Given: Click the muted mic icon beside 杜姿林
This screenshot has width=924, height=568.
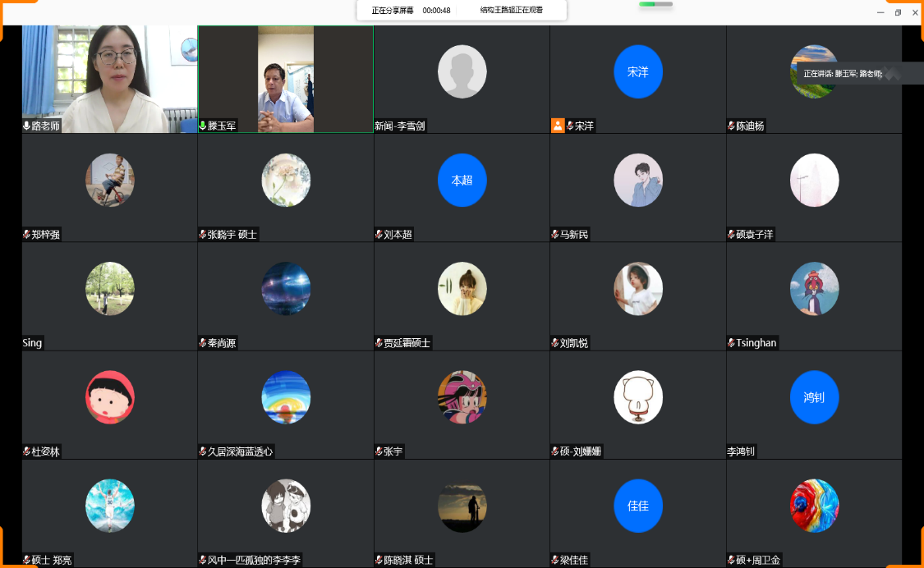Looking at the screenshot, I should [26, 451].
